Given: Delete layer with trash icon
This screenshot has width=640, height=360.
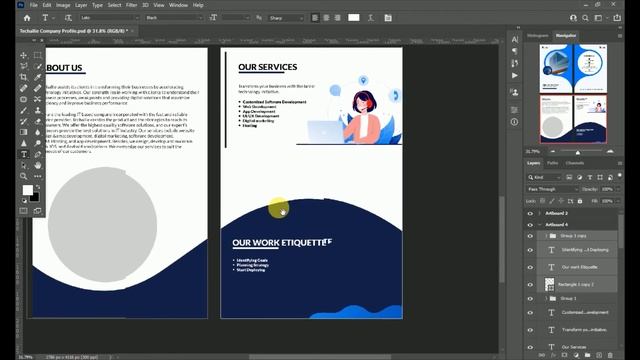Looking at the screenshot, I should click(x=610, y=356).
